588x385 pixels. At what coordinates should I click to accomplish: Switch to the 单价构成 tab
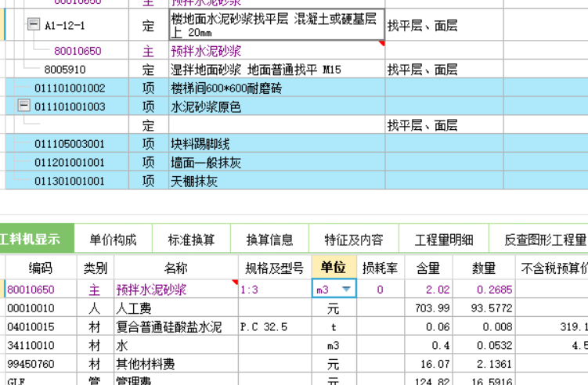click(x=113, y=239)
